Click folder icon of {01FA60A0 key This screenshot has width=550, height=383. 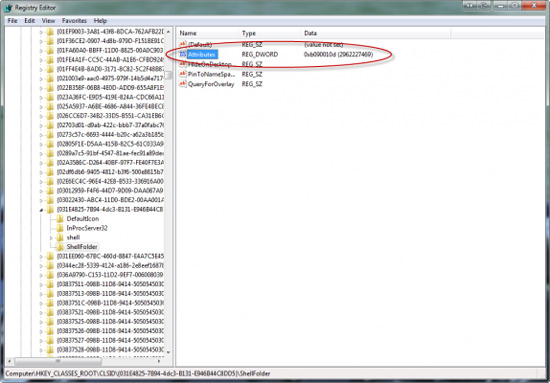[50, 51]
